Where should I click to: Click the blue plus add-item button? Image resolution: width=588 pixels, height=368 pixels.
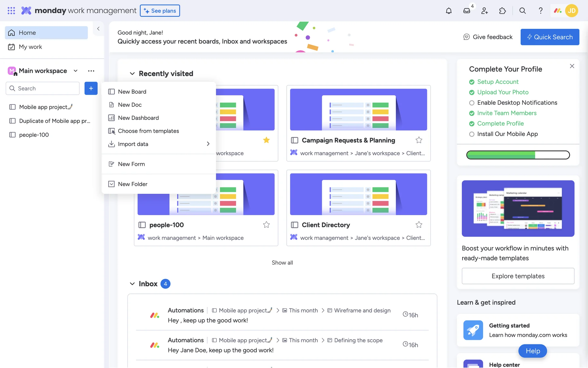(91, 88)
